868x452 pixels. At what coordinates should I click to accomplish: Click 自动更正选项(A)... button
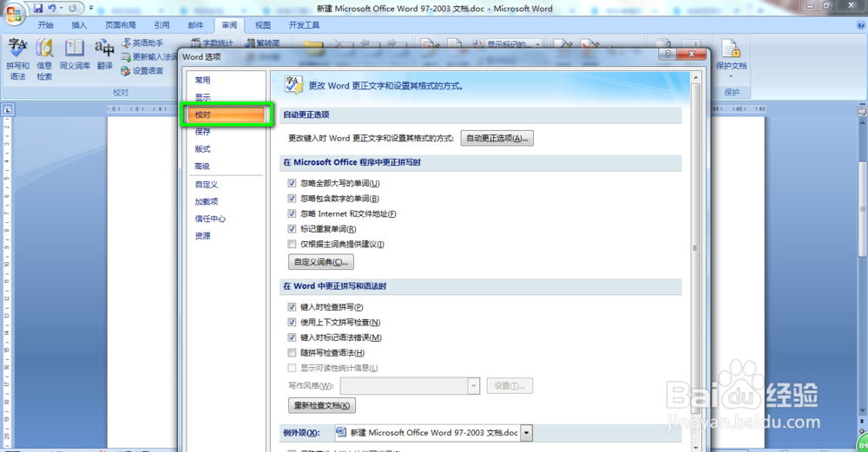coord(497,138)
